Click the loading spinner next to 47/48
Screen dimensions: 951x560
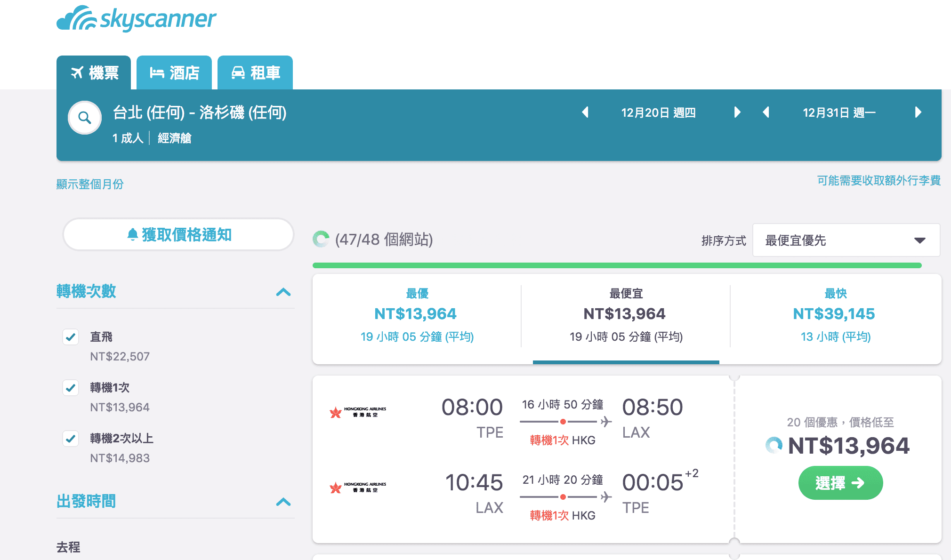coord(321,239)
